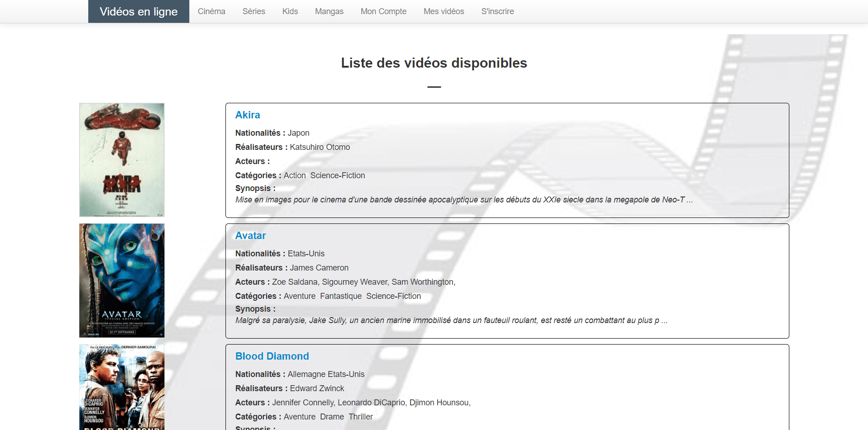
Task: Select the Thriller category of Blood Diamond
Action: click(360, 417)
